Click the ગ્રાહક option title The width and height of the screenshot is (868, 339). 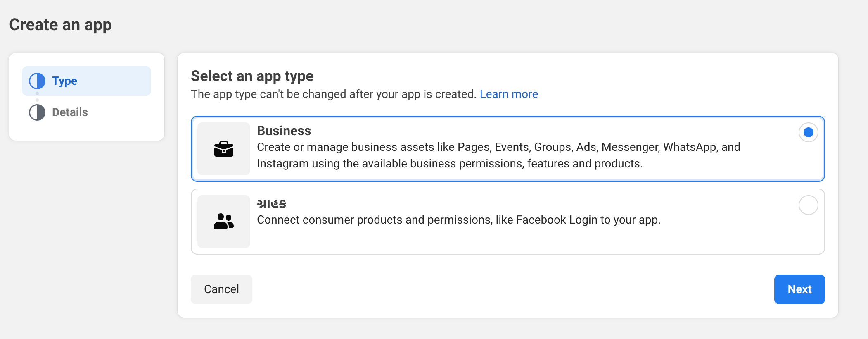point(271,204)
